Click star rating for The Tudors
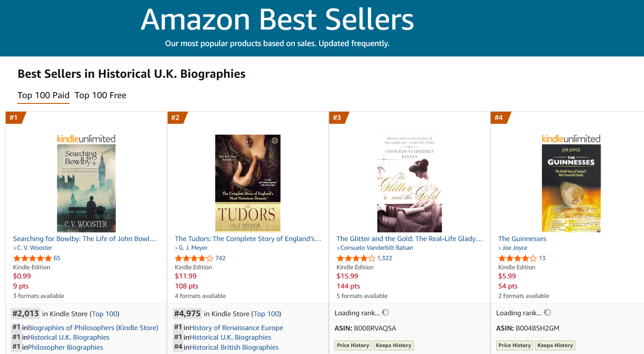 click(194, 258)
